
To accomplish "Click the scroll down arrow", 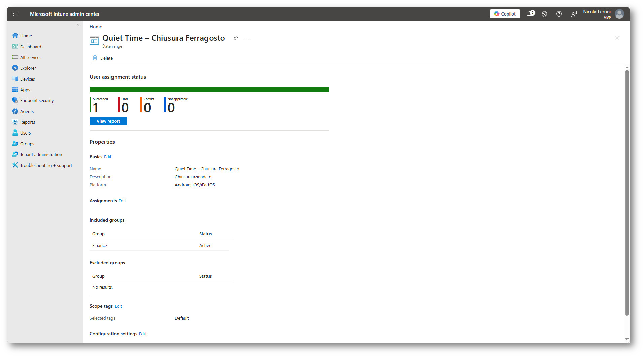I will (627, 339).
